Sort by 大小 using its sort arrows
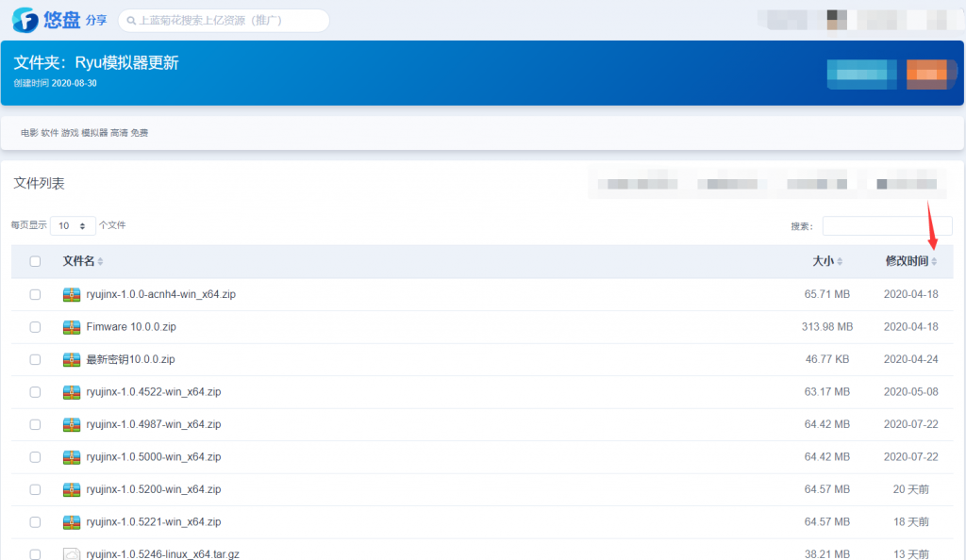966x560 pixels. (840, 261)
